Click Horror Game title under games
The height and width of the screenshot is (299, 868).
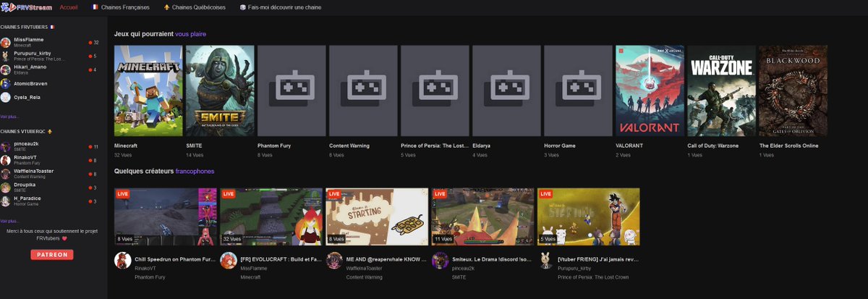point(560,146)
